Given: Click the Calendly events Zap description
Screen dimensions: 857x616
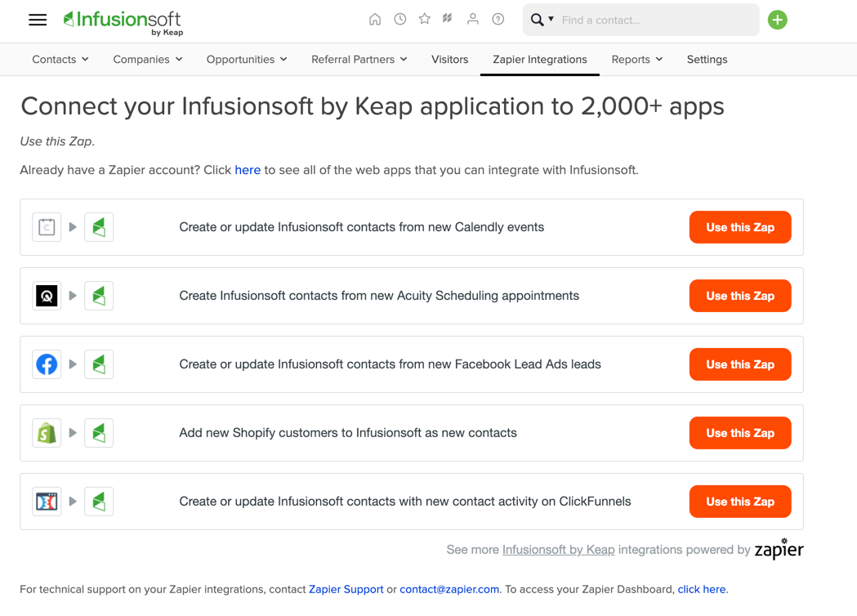Looking at the screenshot, I should point(362,227).
